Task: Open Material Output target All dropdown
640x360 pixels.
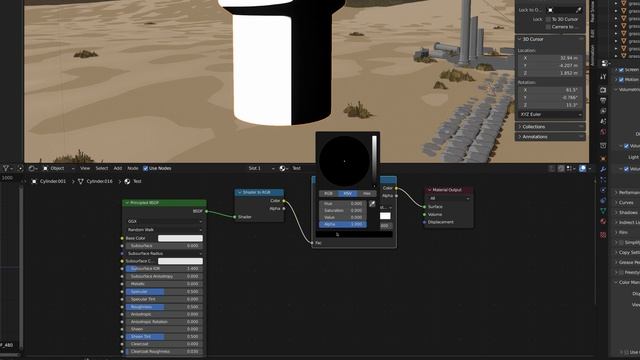Action: tap(449, 198)
